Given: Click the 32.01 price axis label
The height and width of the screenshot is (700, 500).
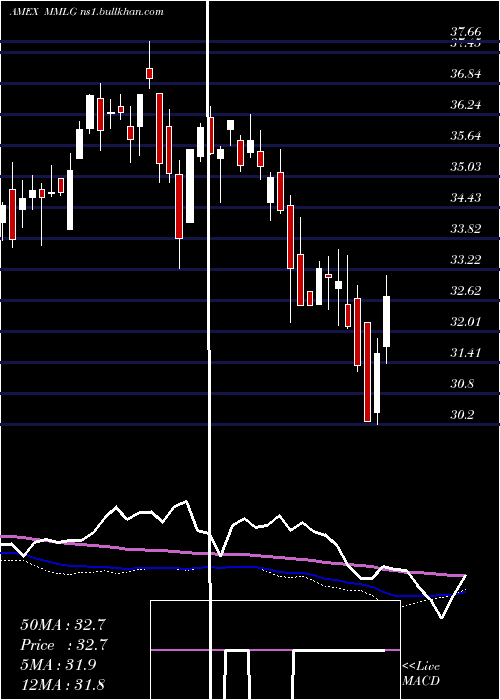Looking at the screenshot, I should [466, 321].
